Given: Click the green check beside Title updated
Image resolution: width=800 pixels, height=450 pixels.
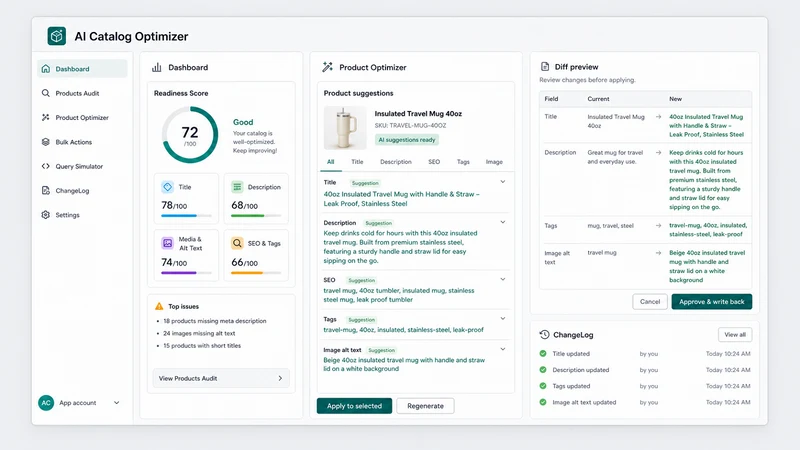Looking at the screenshot, I should 543,354.
